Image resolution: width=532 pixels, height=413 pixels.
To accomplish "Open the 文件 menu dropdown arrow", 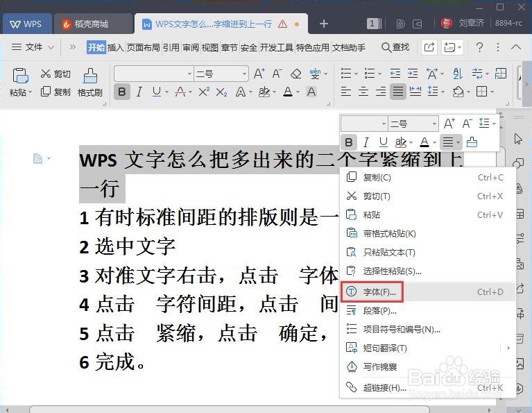I will (51, 47).
